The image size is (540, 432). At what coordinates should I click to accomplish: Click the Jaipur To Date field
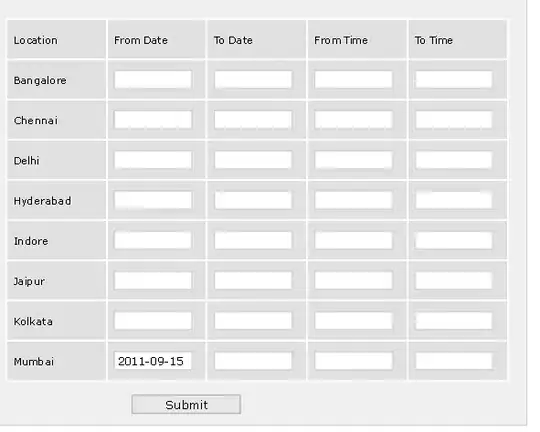click(253, 281)
